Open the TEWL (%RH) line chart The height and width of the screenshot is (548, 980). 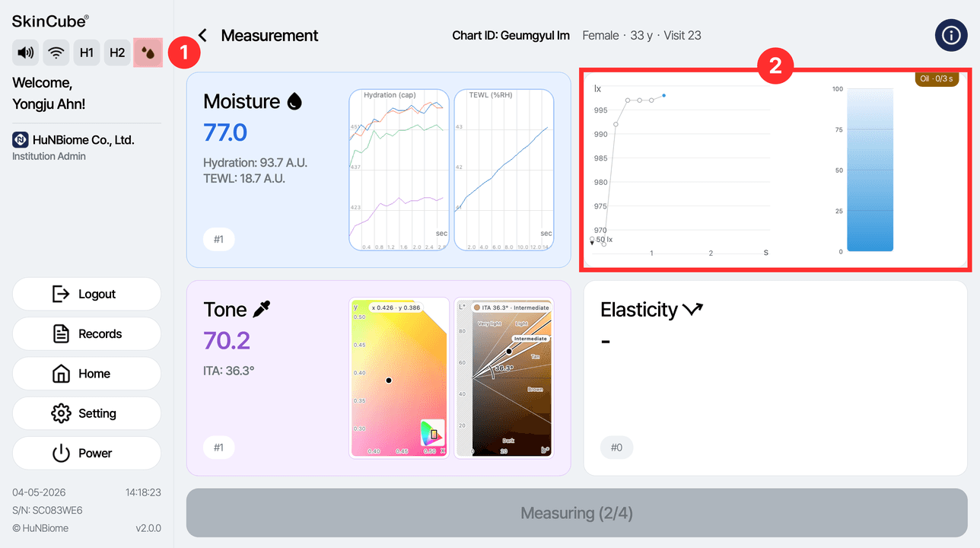click(504, 170)
